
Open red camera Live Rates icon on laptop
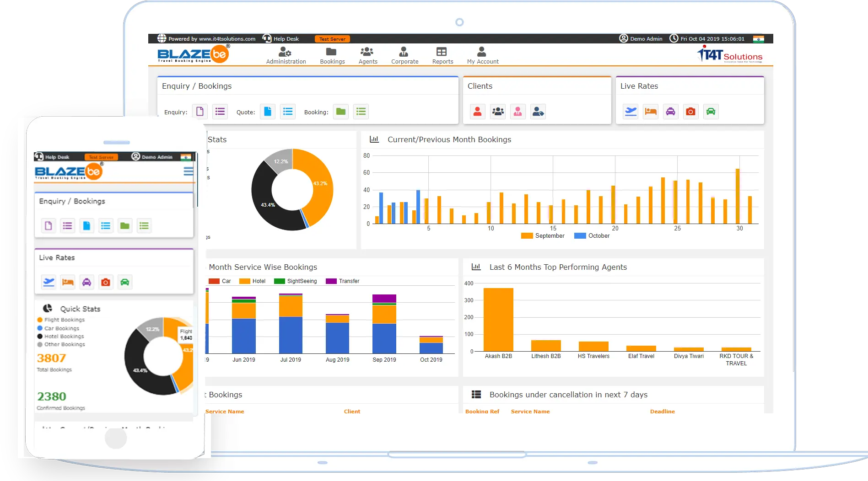click(691, 112)
